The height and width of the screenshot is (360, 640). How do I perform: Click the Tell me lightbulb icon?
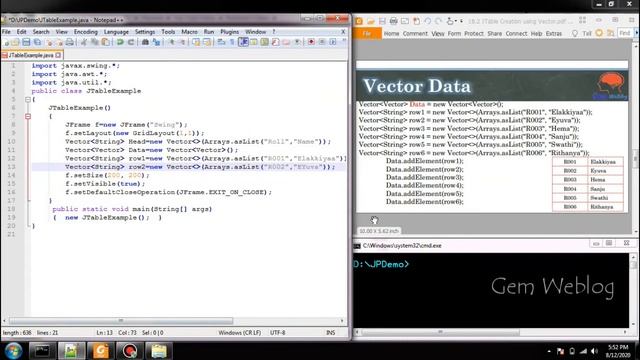point(575,33)
